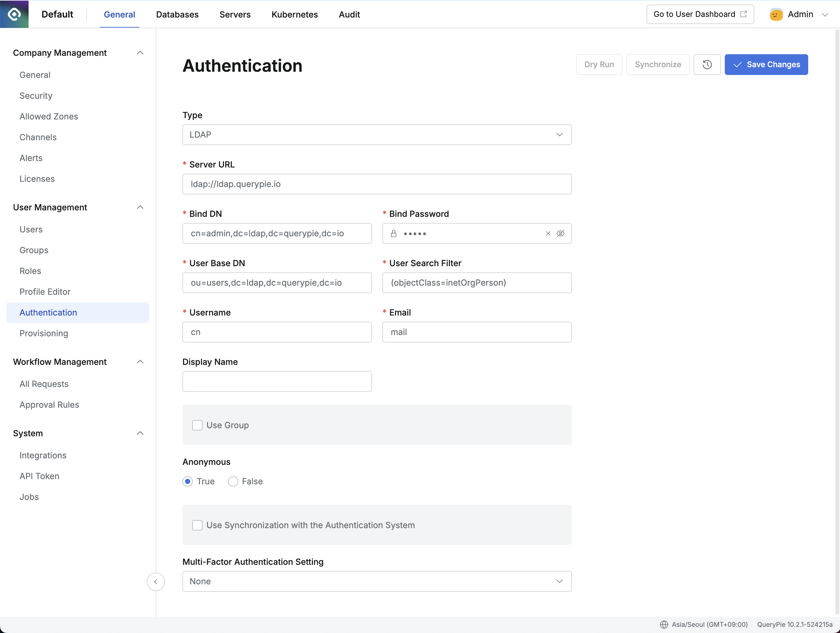
Task: Open the Admin account avatar
Action: 776,14
